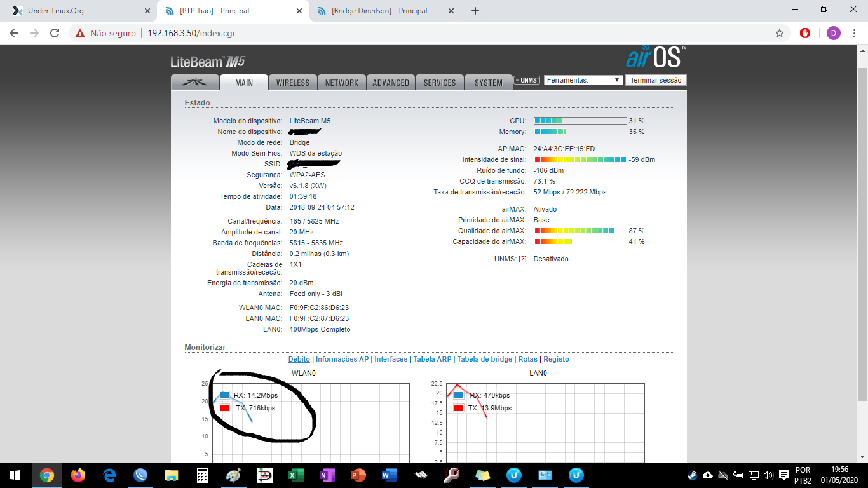868x488 pixels.
Task: Open PowerPoint from the taskbar
Action: click(358, 475)
